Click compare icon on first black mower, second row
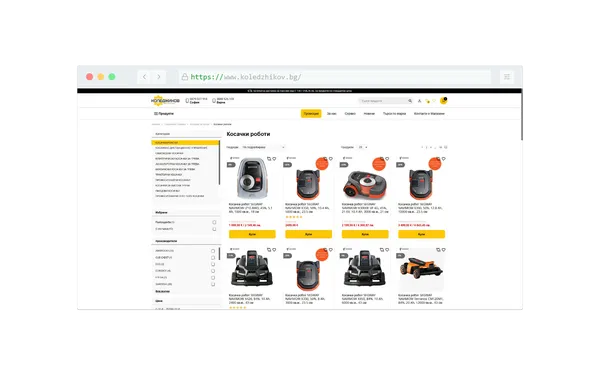 (x=269, y=249)
